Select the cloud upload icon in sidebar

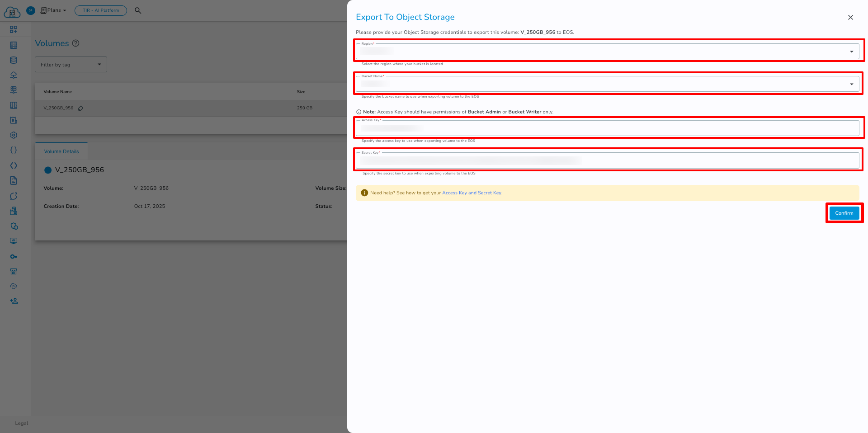point(14,75)
